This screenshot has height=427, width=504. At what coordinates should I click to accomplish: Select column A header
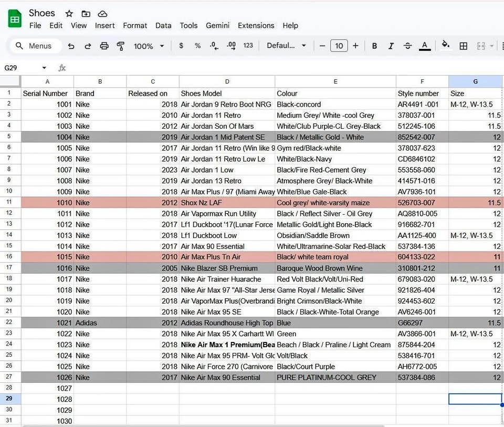point(48,81)
